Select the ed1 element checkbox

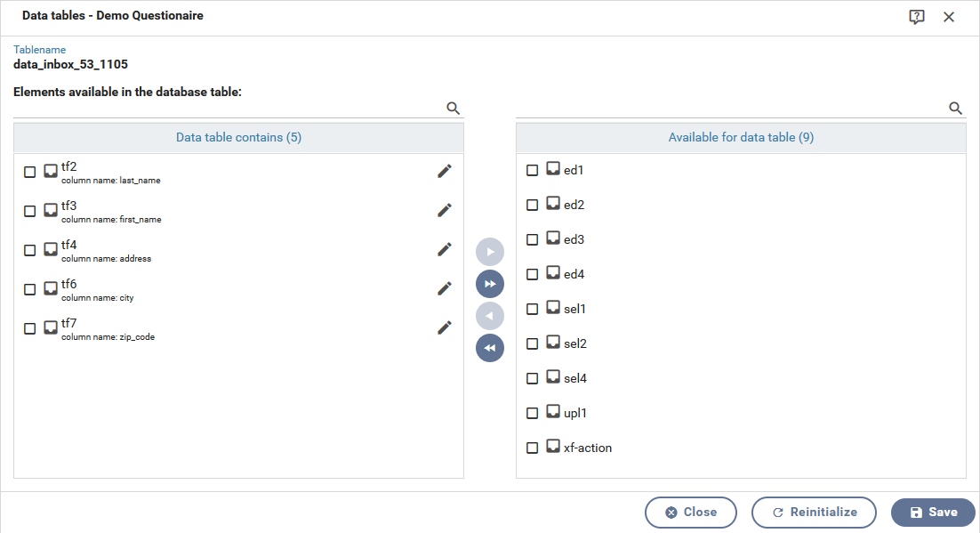[533, 170]
